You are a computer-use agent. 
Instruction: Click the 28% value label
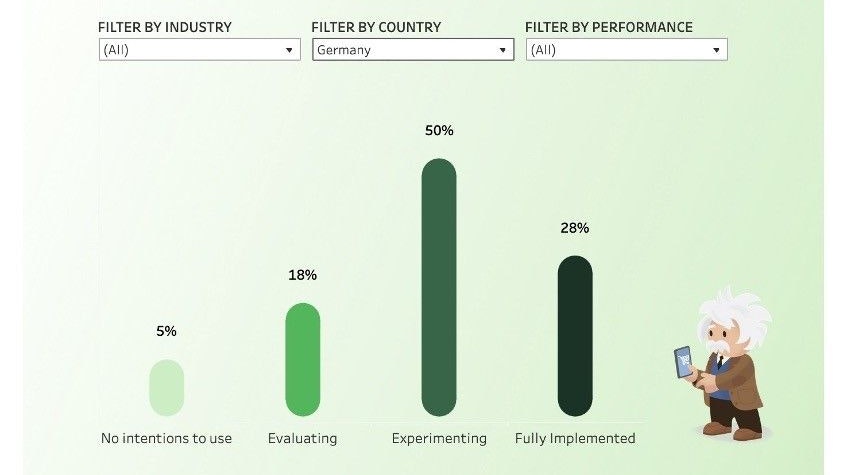pos(575,228)
